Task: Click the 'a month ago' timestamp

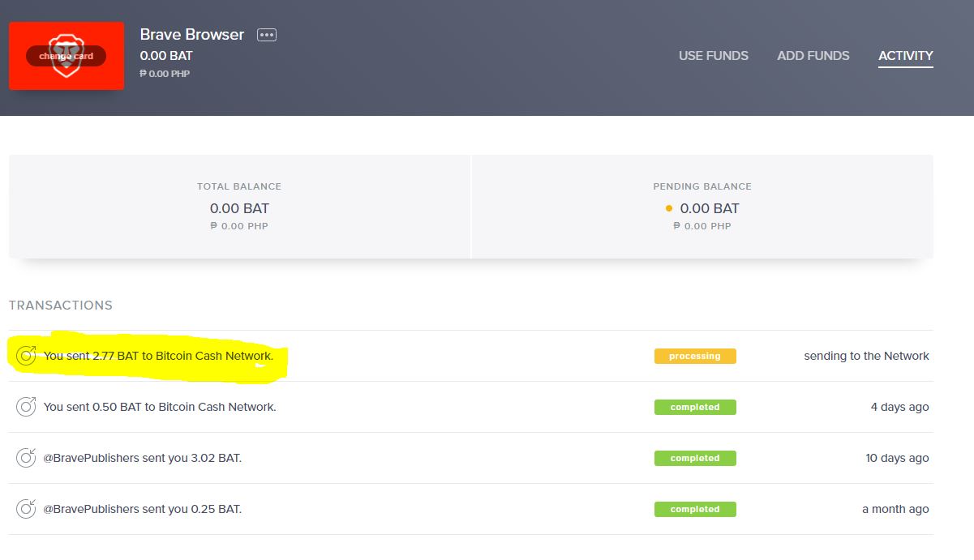Action: pyautogui.click(x=895, y=509)
